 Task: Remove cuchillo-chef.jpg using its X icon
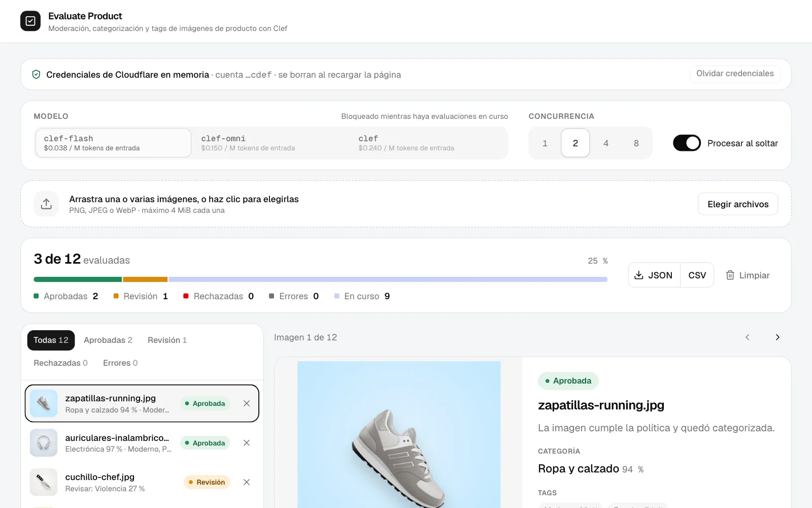(x=247, y=482)
